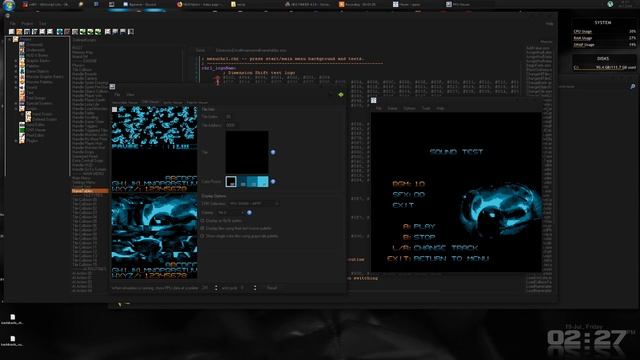Open the Palette dropdown in Display Options

[230, 213]
